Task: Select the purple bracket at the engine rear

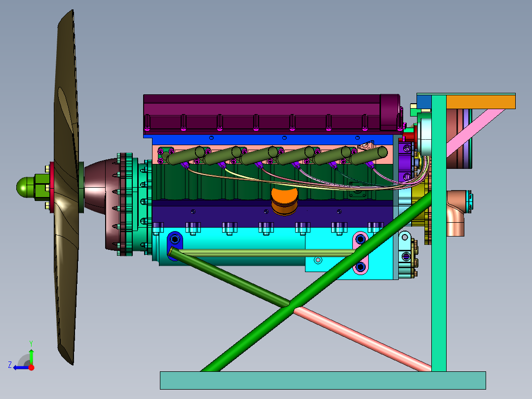Action: tap(406, 162)
